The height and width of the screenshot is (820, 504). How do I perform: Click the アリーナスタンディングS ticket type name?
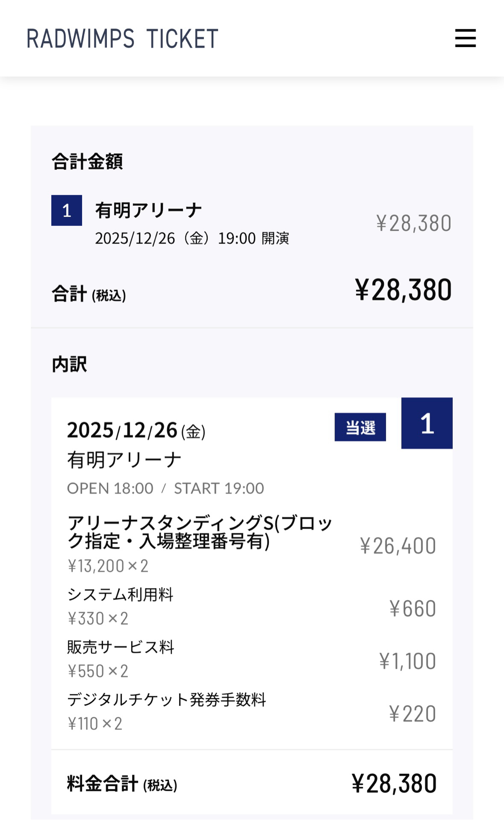coord(199,532)
